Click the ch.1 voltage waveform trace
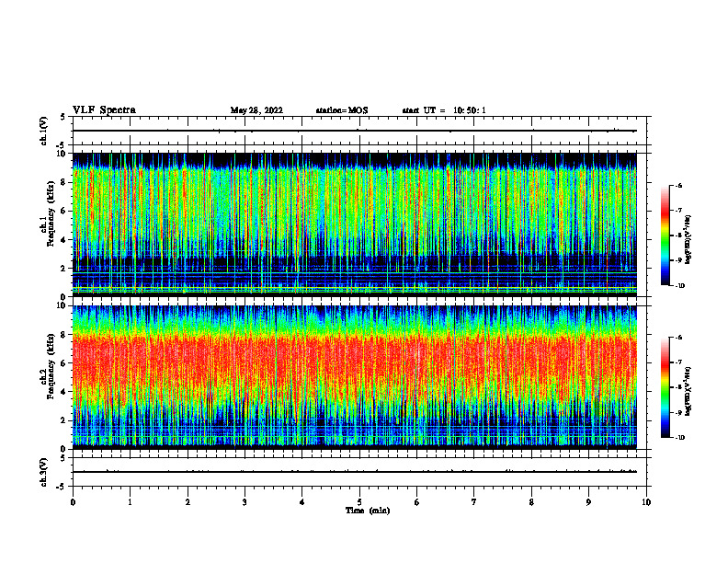This screenshot has width=728, height=563. tap(354, 131)
